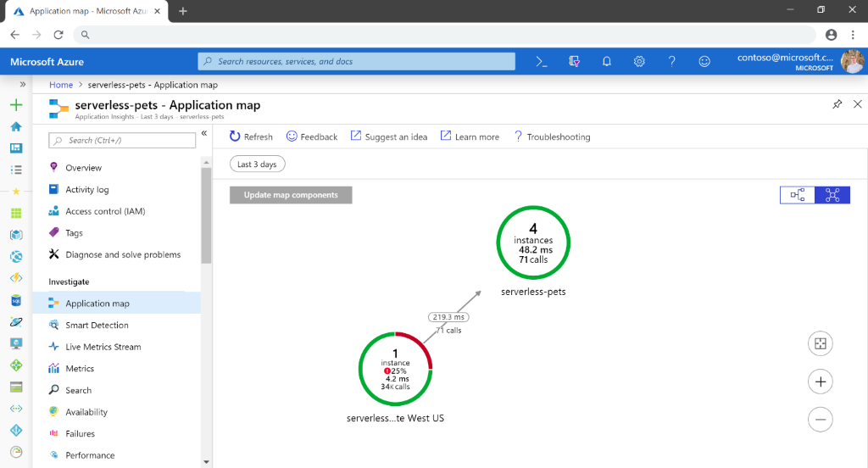Open the SQL databases icon in sidebar
868x468 pixels.
point(16,300)
